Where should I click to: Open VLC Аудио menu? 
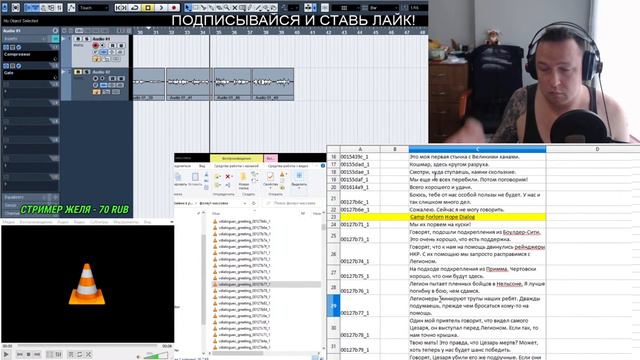pos(63,222)
